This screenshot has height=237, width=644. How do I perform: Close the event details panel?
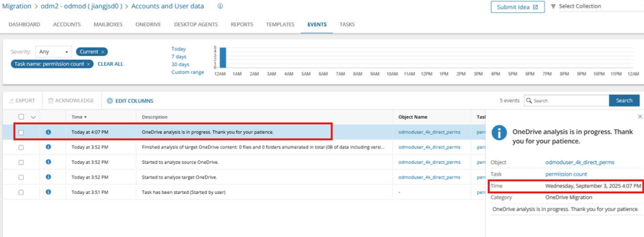(640, 117)
